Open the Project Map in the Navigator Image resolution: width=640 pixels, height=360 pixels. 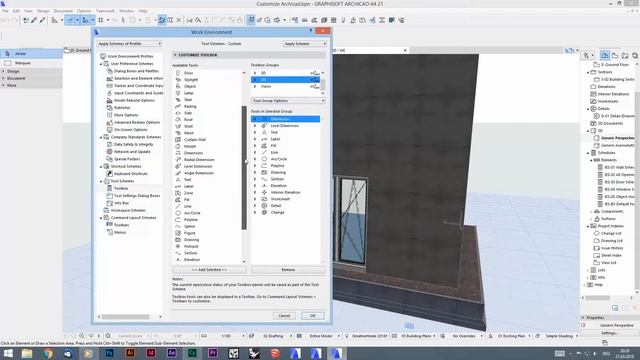coord(605,55)
